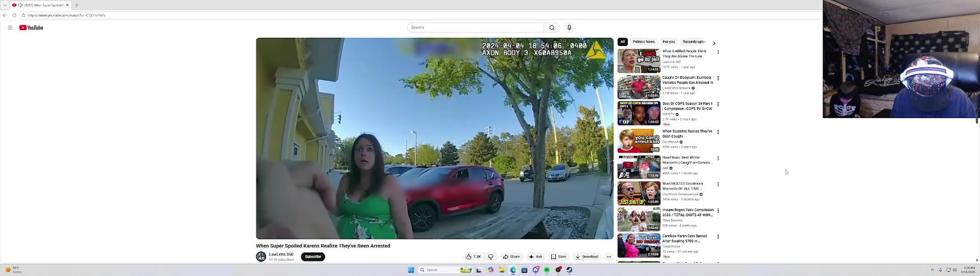Open options for Best Of COPS video
The width and height of the screenshot is (980, 276).
(x=718, y=104)
